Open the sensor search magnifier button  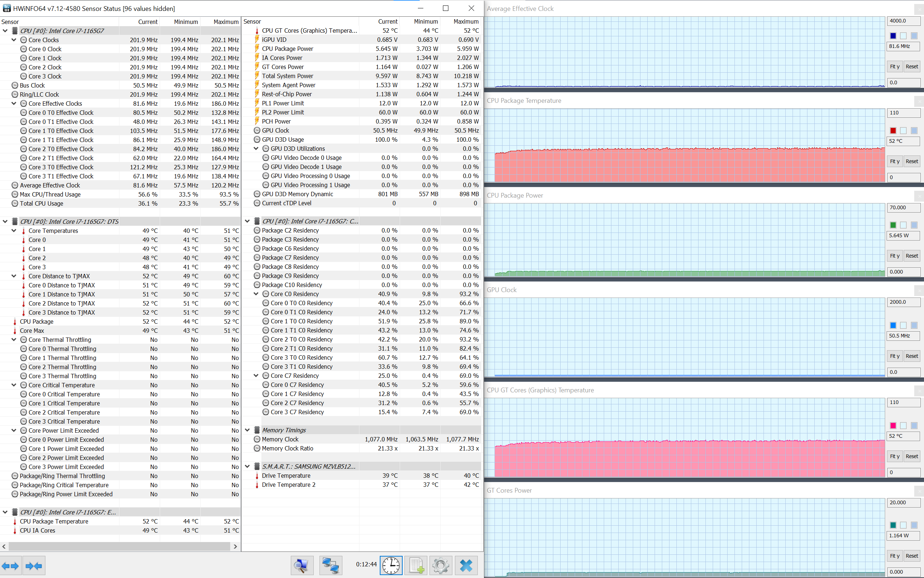click(301, 566)
